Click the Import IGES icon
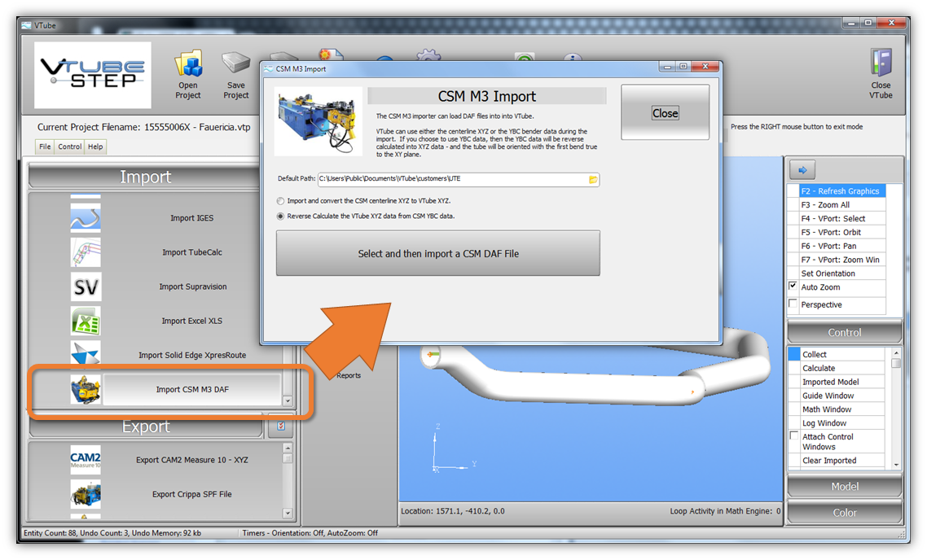Viewport: 927px width, 560px height. [86, 217]
